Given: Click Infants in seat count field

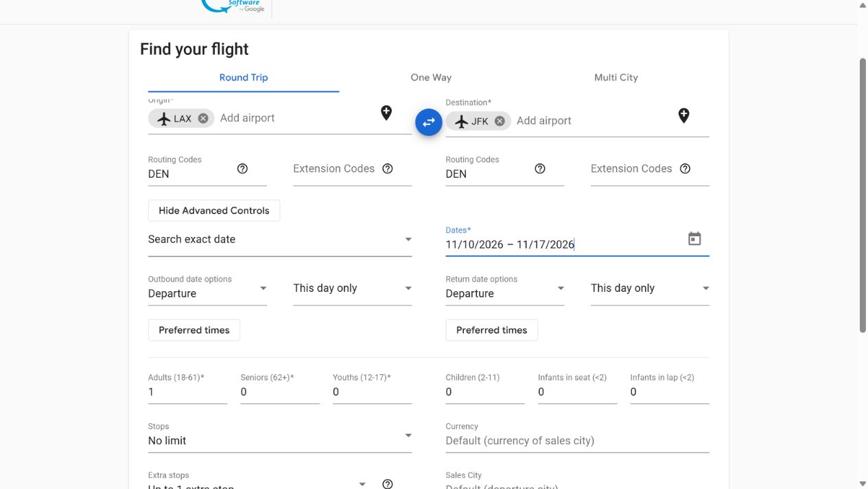Looking at the screenshot, I should pos(577,391).
